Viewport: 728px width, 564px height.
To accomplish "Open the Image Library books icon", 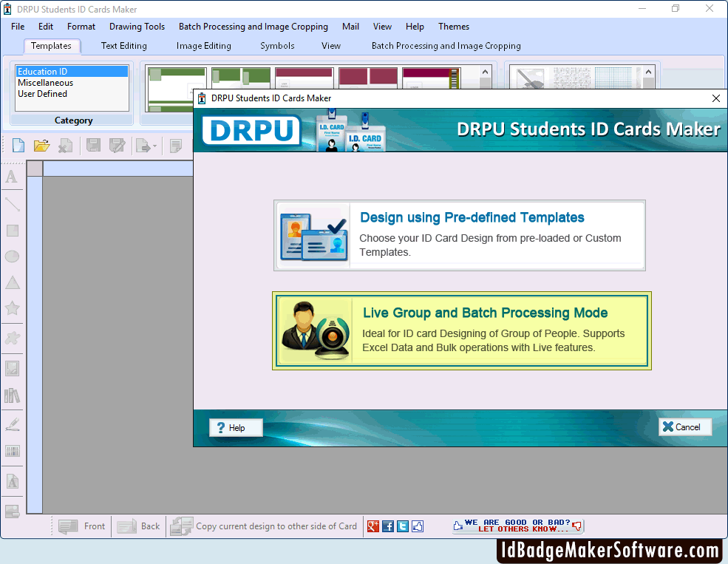I will 12,396.
